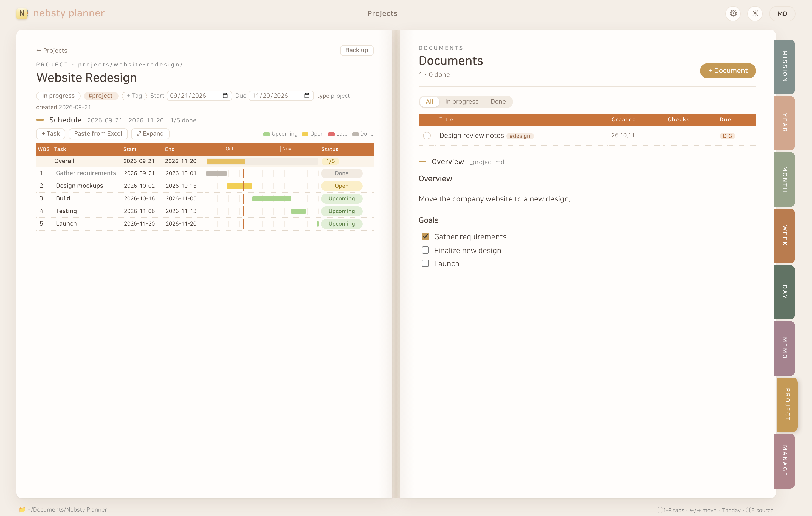Filter documents by In progress
This screenshot has height=516, width=812.
click(462, 102)
